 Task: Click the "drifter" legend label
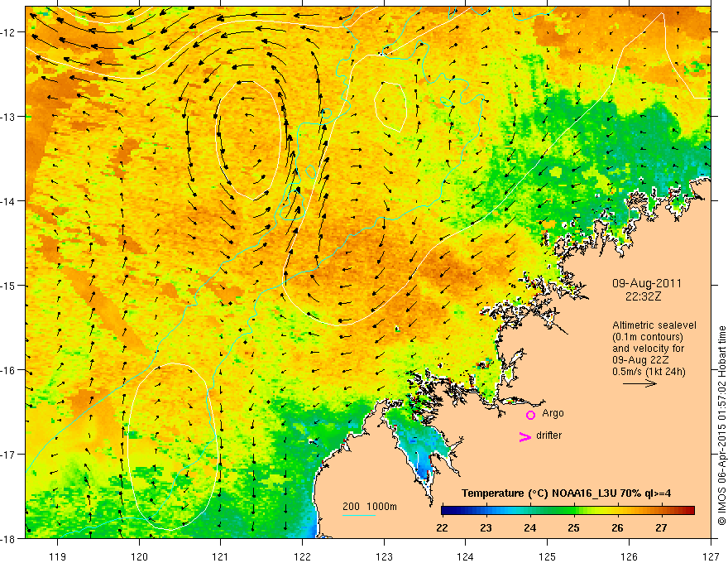pos(548,435)
